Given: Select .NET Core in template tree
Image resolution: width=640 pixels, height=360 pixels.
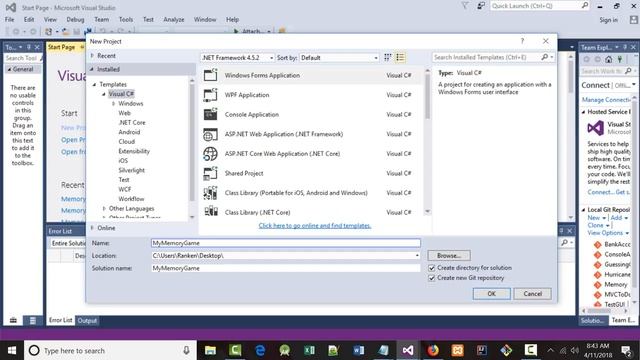Looking at the screenshot, I should [131, 122].
